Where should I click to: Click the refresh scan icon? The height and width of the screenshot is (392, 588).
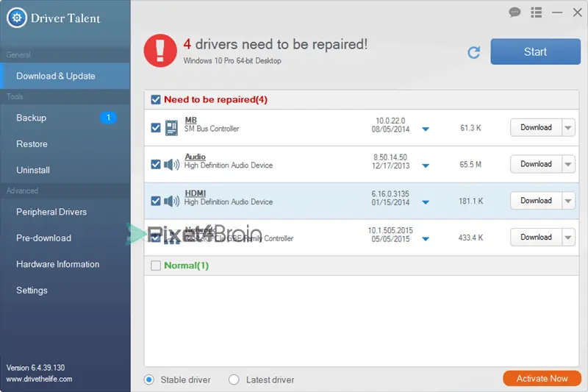(473, 52)
